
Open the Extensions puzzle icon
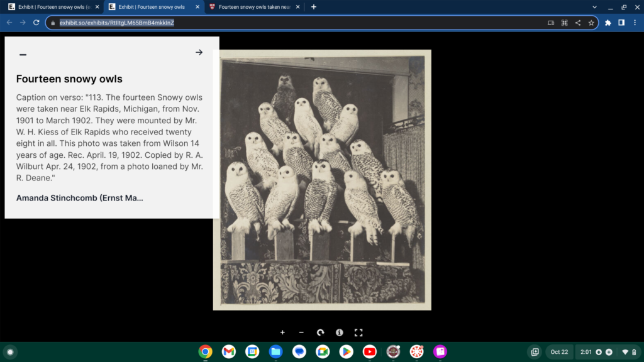point(608,23)
